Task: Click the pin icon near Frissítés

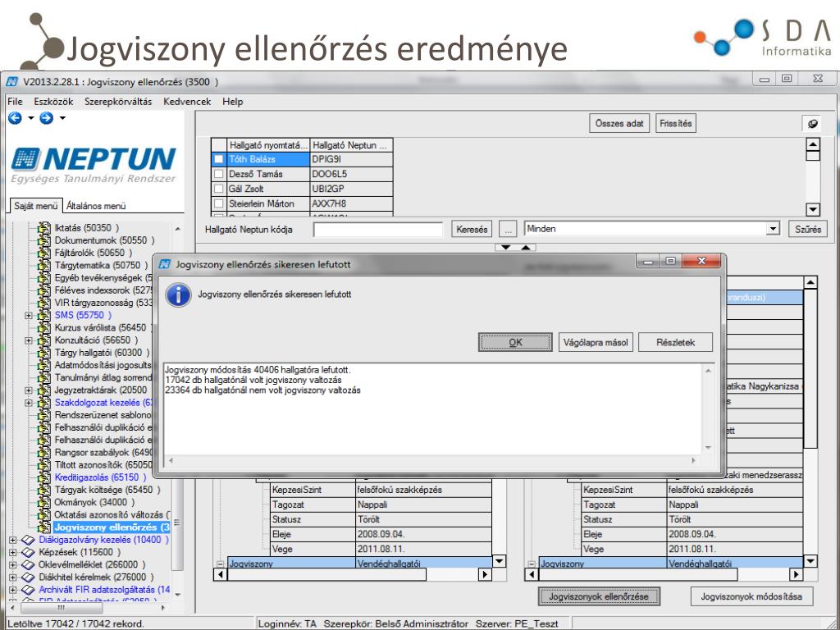Action: pos(813,123)
